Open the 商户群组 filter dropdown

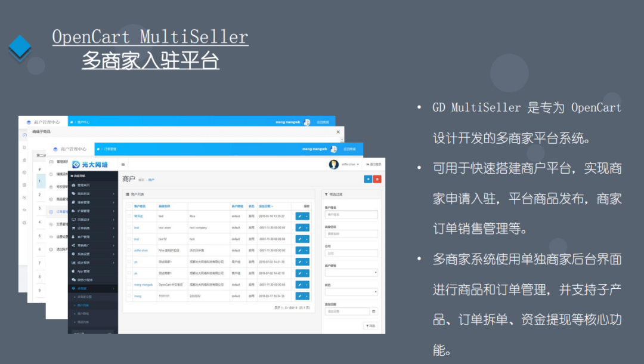tap(351, 272)
